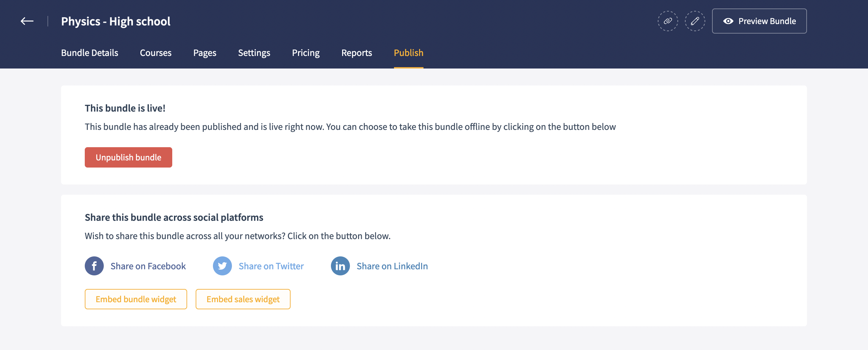
Task: Click Embed bundle widget button
Action: [136, 299]
